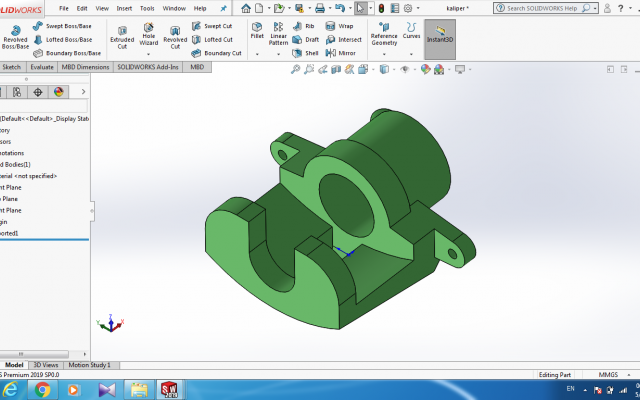The height and width of the screenshot is (400, 640).
Task: Open the Curves tool
Action: [411, 31]
